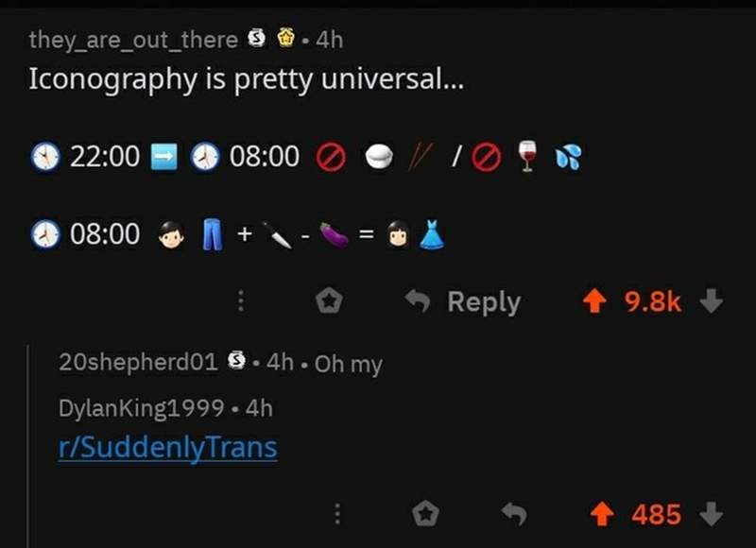Open the r/SuddenlyTrans subreddit link
The height and width of the screenshot is (548, 756).
[x=168, y=447]
